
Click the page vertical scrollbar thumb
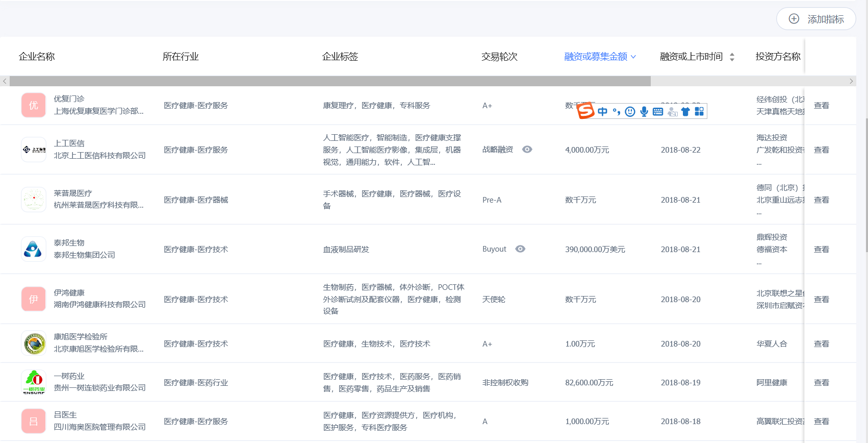pos(866,185)
